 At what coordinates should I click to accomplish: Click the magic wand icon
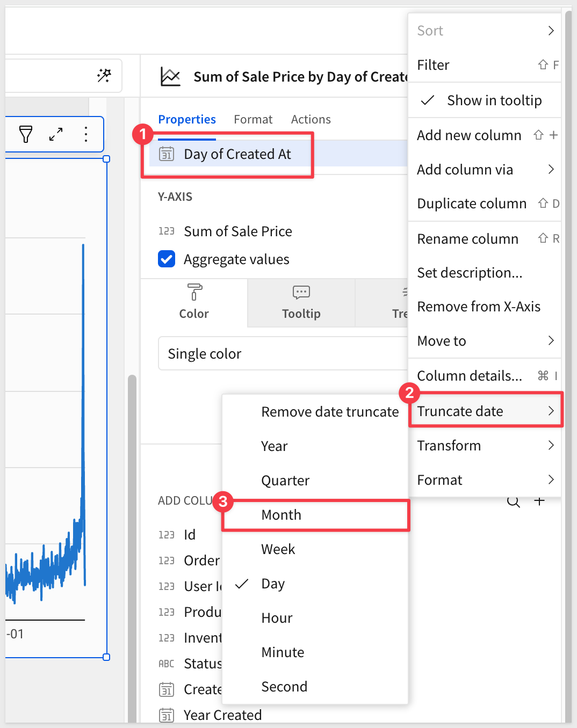pos(104,76)
